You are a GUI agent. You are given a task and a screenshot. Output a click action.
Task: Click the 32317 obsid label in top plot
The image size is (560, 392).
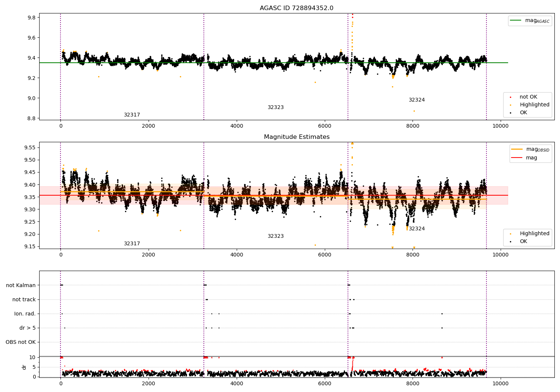click(132, 115)
